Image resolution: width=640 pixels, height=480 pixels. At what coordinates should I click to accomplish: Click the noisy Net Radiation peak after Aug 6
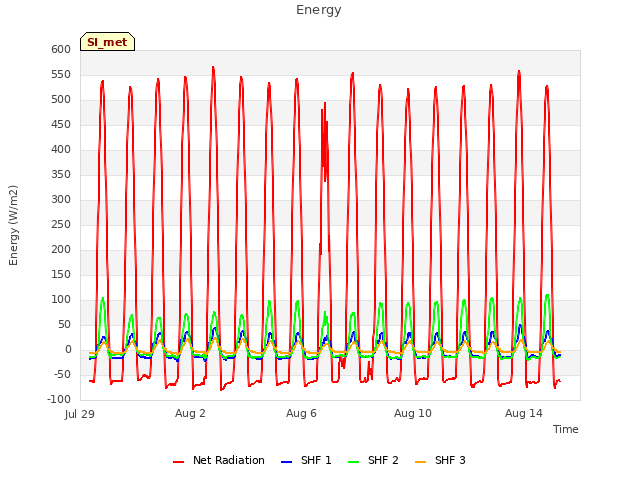coord(324,141)
